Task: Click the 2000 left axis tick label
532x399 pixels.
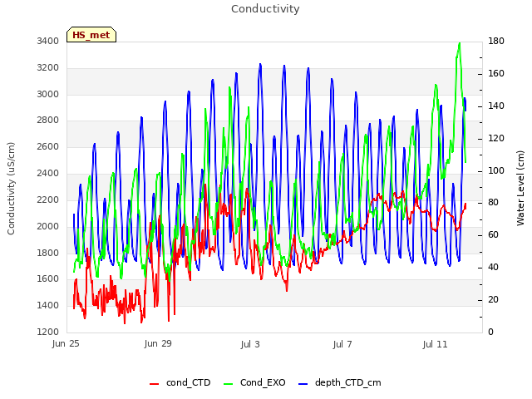Action: click(48, 226)
